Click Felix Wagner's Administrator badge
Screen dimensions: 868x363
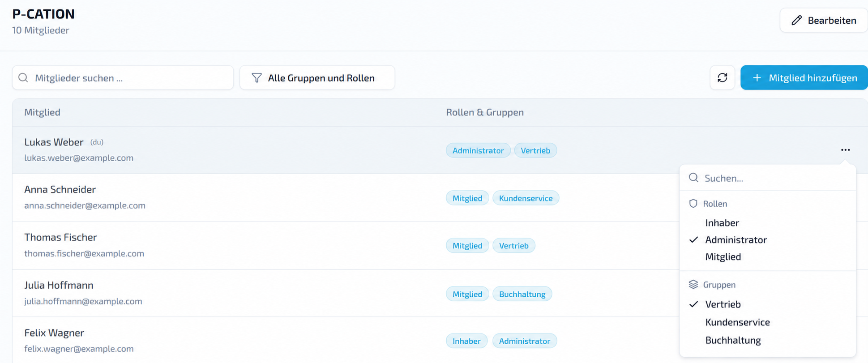tap(525, 341)
